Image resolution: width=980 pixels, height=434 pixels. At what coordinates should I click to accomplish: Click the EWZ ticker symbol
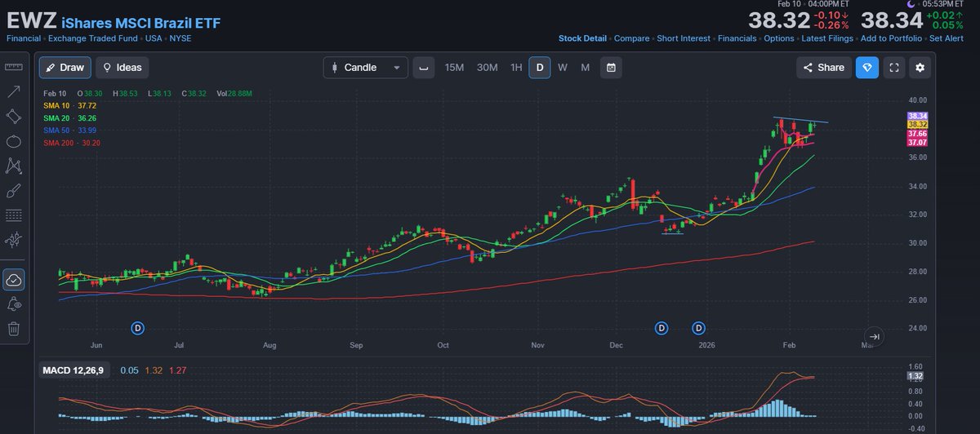[x=30, y=20]
